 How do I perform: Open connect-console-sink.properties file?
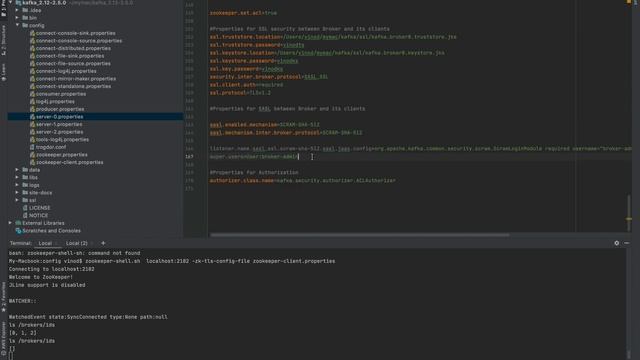[76, 33]
